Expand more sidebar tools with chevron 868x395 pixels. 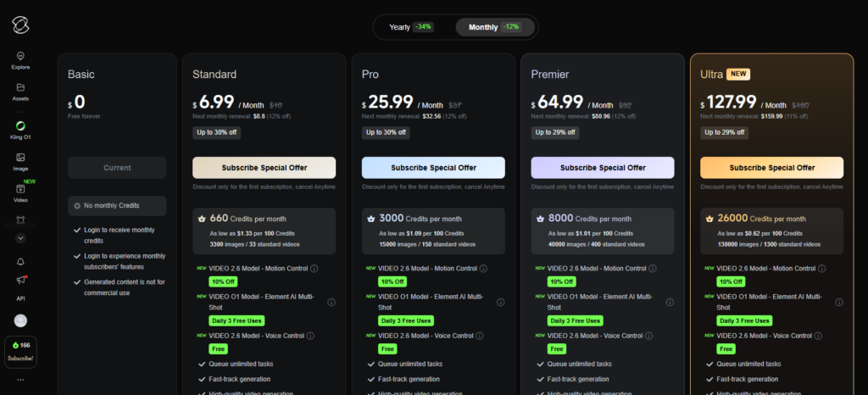point(20,239)
